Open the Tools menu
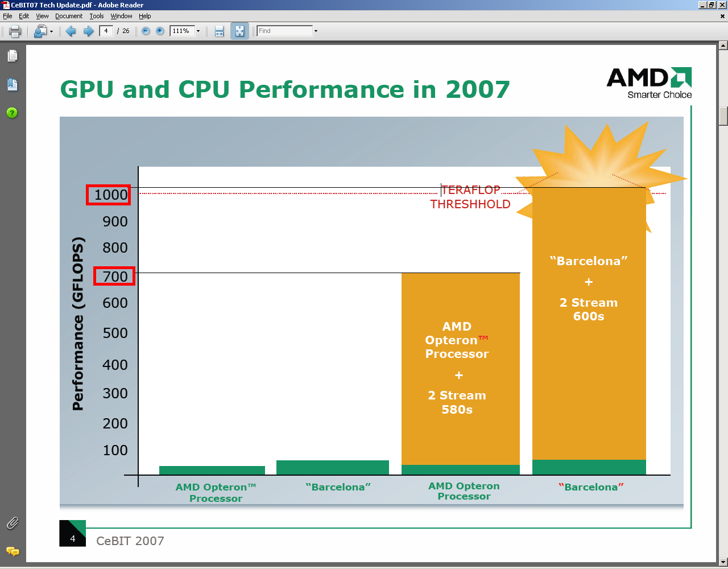This screenshot has height=569, width=728. click(x=97, y=16)
